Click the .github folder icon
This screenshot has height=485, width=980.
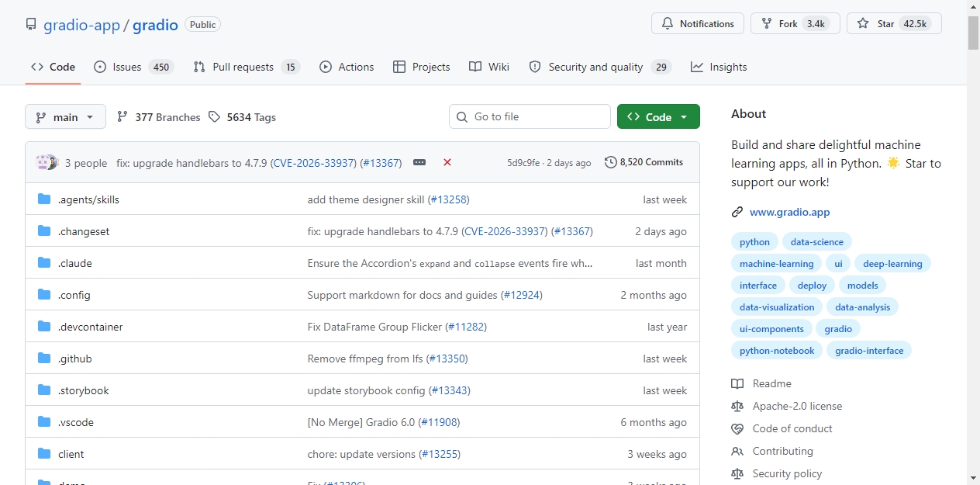(x=44, y=359)
